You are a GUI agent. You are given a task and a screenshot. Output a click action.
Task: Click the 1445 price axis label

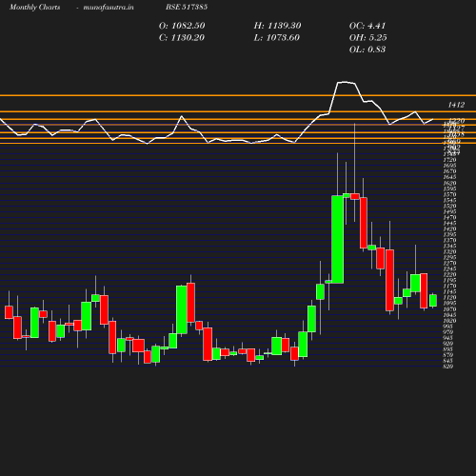[x=449, y=223]
